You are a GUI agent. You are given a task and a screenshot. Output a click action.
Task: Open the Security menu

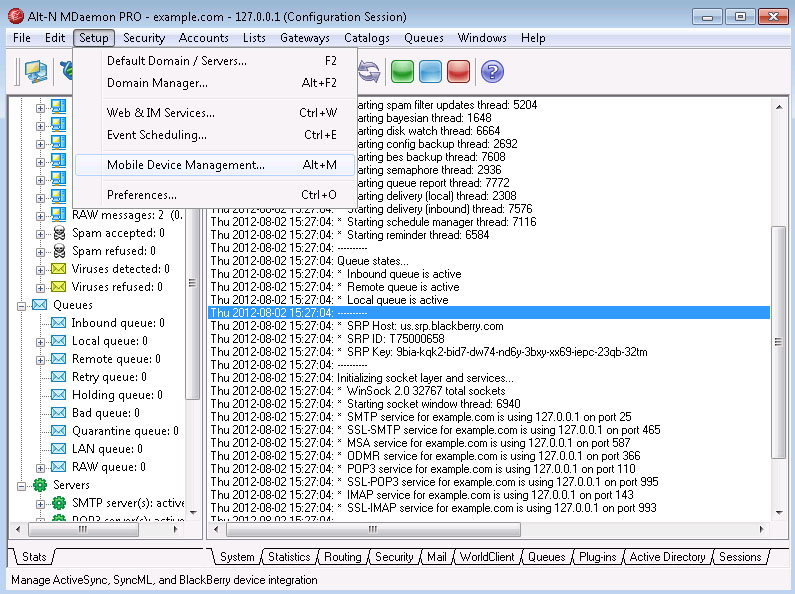pos(144,38)
